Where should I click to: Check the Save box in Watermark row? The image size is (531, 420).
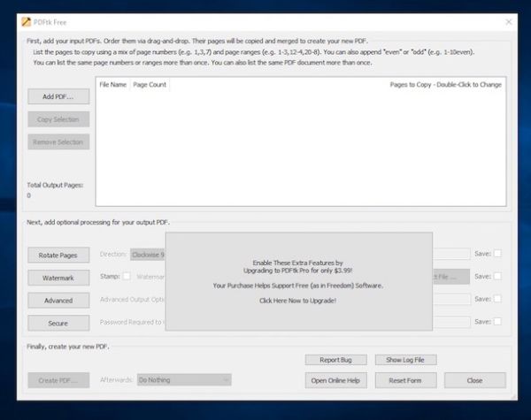(x=497, y=277)
